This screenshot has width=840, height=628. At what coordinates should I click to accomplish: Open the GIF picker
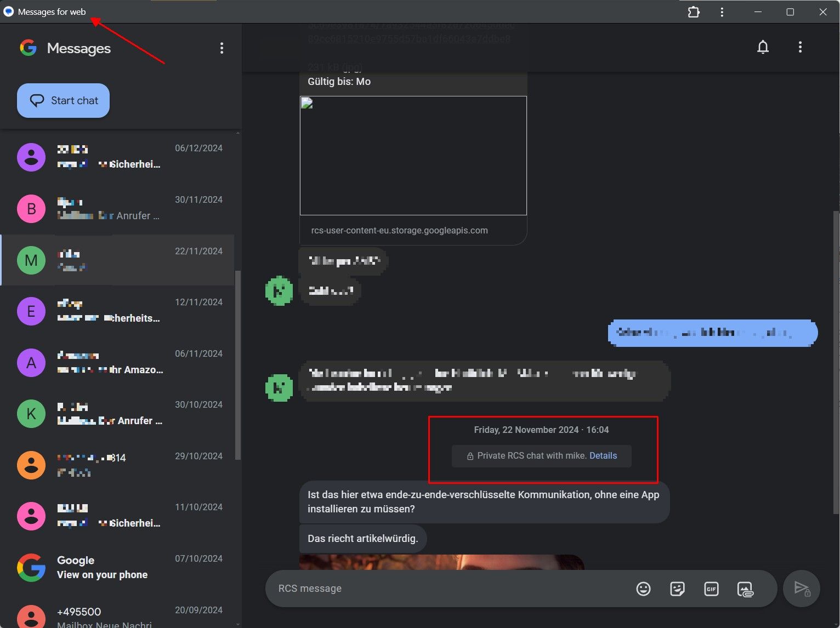tap(711, 589)
